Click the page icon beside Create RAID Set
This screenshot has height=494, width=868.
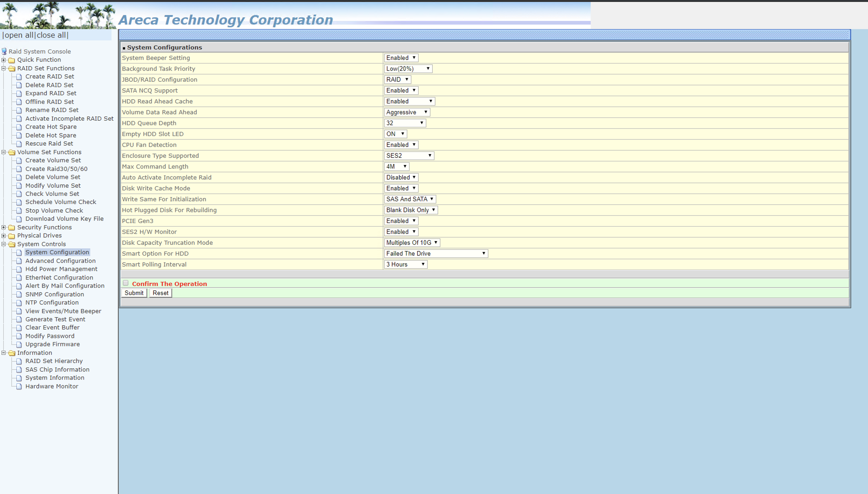(x=19, y=77)
